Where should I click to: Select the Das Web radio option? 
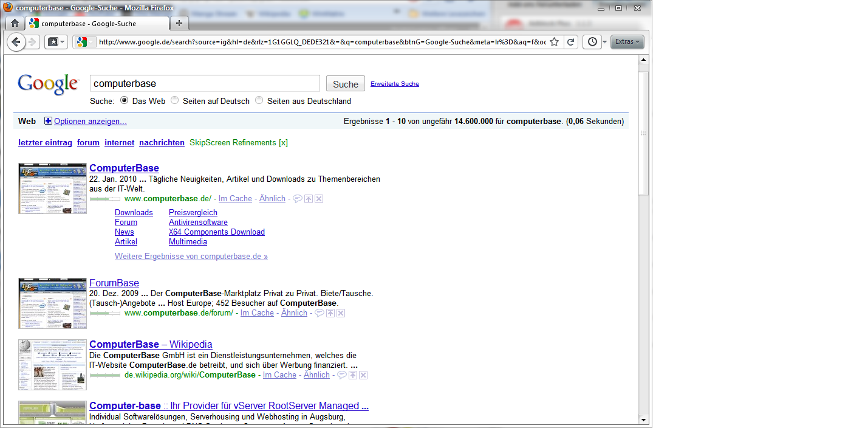[125, 100]
